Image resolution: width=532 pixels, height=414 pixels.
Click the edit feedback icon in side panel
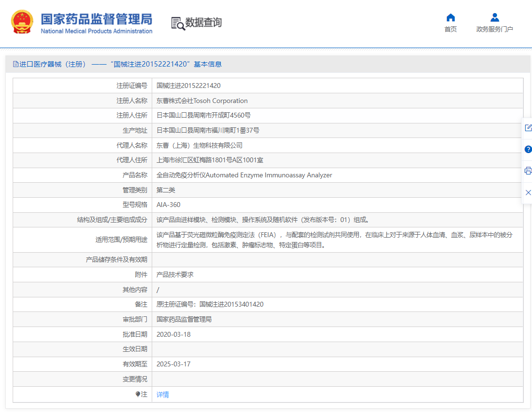528,128
